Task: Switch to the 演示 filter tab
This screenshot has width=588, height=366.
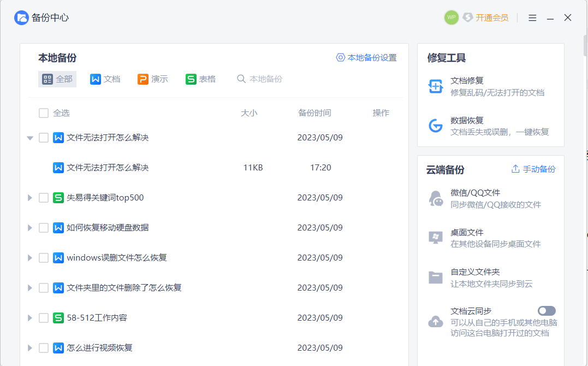Action: click(x=152, y=79)
